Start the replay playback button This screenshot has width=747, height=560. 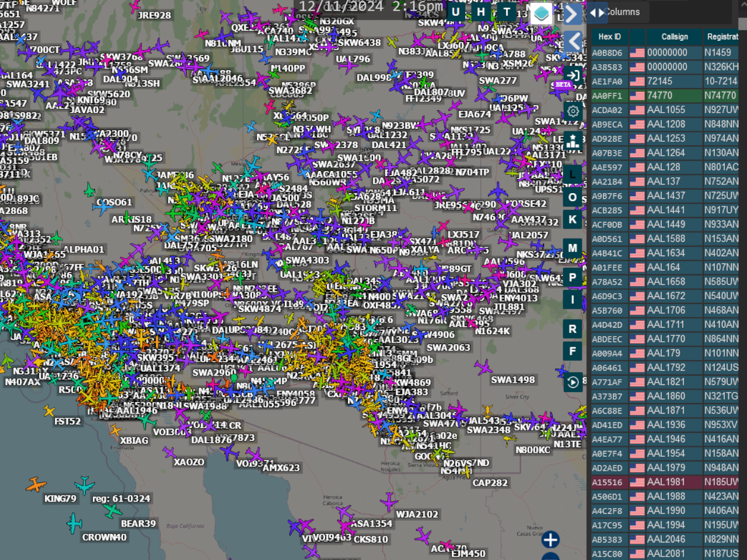click(x=573, y=382)
